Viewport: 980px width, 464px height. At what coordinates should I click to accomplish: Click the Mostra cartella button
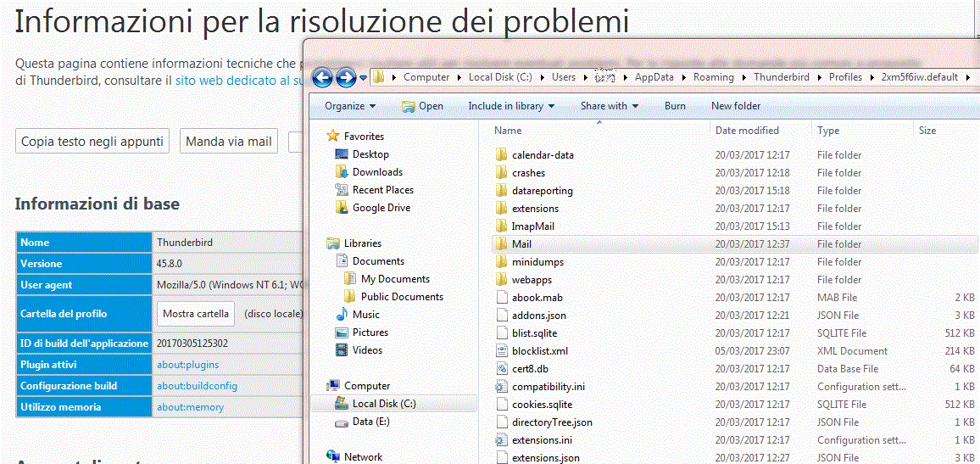point(196,314)
